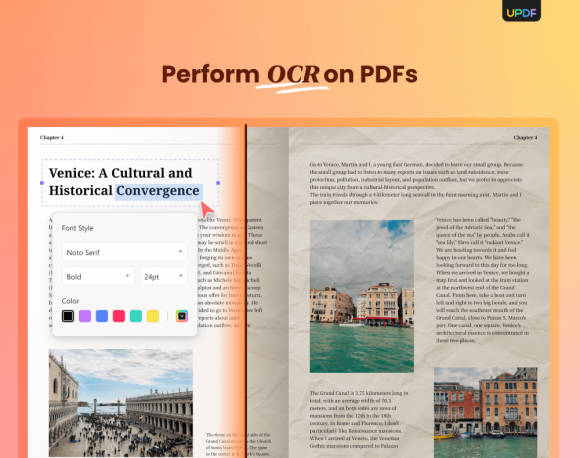The width and height of the screenshot is (580, 458).
Task: Select the black color swatch
Action: [x=68, y=316]
